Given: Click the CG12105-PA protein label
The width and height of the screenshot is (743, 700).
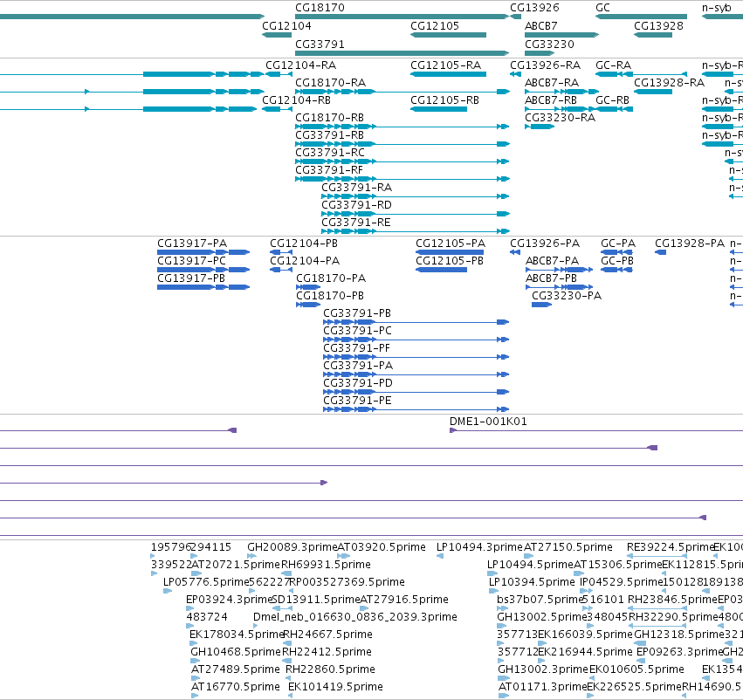Looking at the screenshot, I should [x=451, y=244].
